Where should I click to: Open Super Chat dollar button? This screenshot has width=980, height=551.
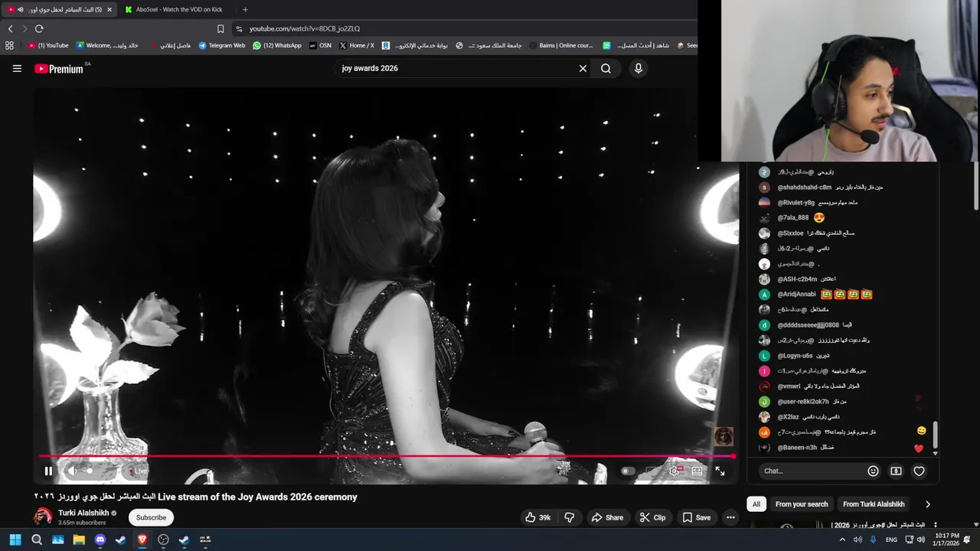pos(896,471)
